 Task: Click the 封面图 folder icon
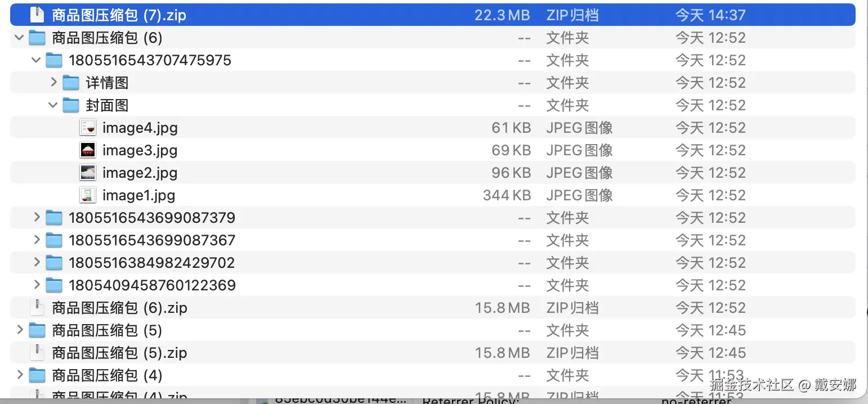(70, 105)
